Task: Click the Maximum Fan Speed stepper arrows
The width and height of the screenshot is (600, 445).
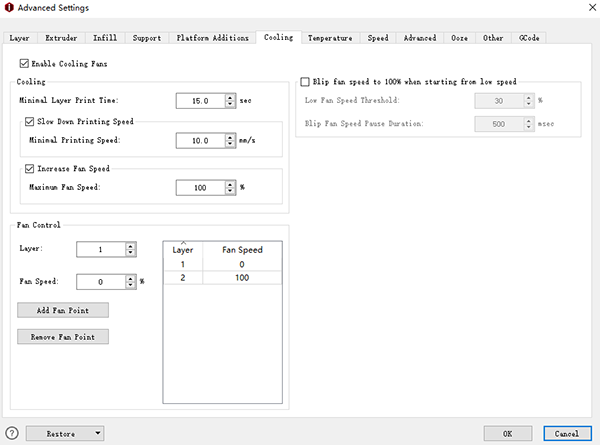Action: coord(231,187)
